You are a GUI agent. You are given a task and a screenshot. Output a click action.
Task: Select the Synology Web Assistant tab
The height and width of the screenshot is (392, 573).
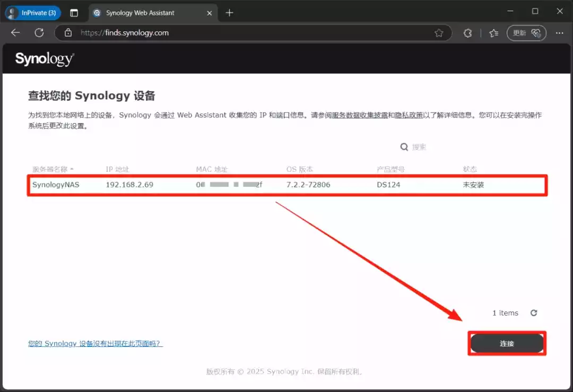[x=140, y=13]
